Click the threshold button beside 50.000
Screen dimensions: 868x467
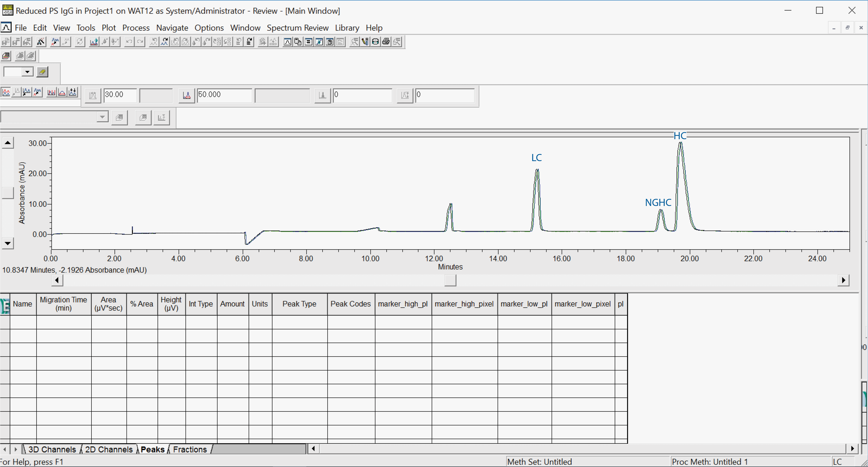(x=187, y=96)
